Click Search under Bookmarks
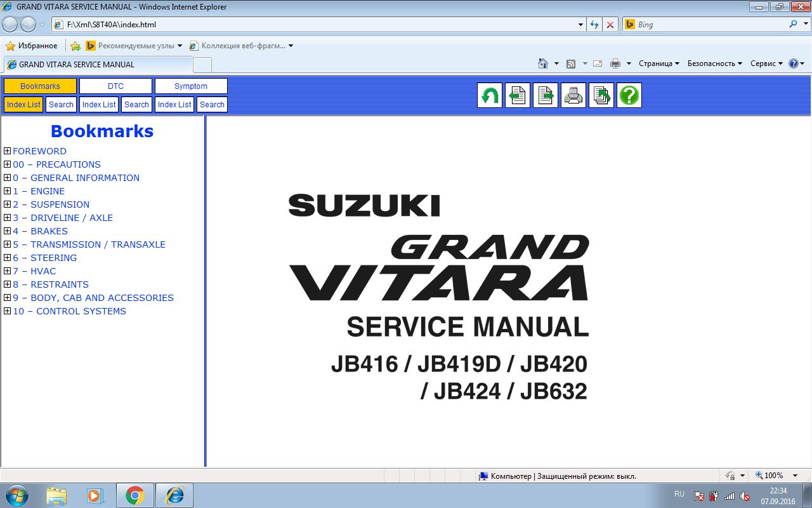This screenshot has width=812, height=508. click(x=61, y=105)
